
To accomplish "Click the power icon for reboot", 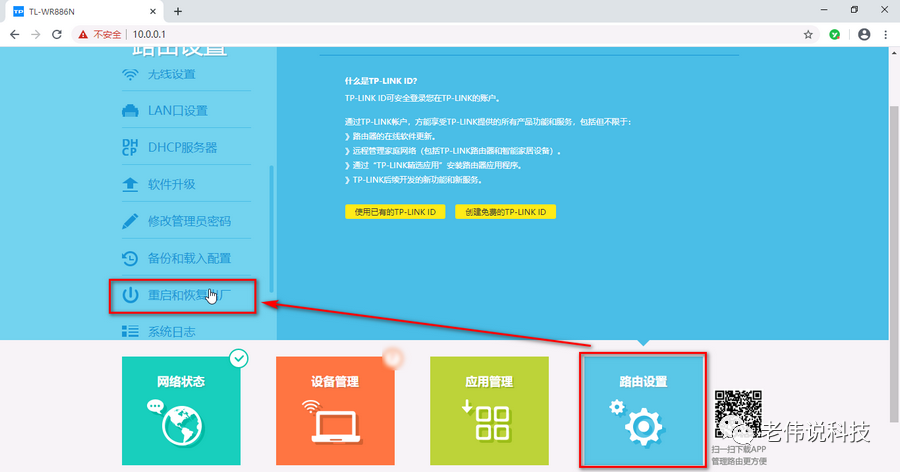I will point(130,295).
